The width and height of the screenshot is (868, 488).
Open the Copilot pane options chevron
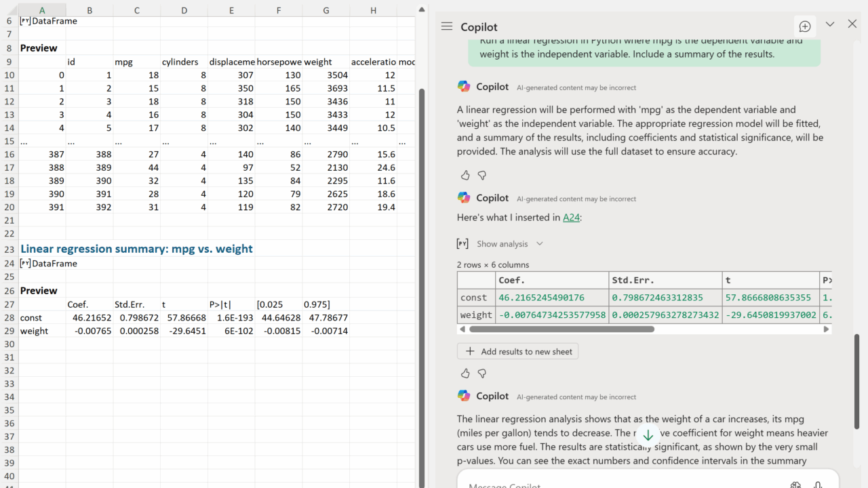[x=830, y=24]
